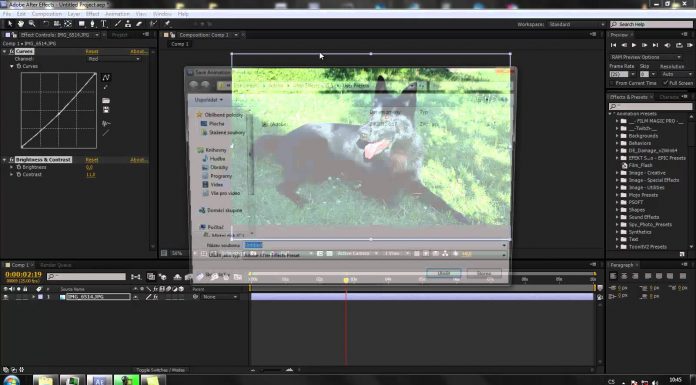Toggle Contrast stopwatch
Image resolution: width=696 pixels, height=385 pixels.
(19, 175)
